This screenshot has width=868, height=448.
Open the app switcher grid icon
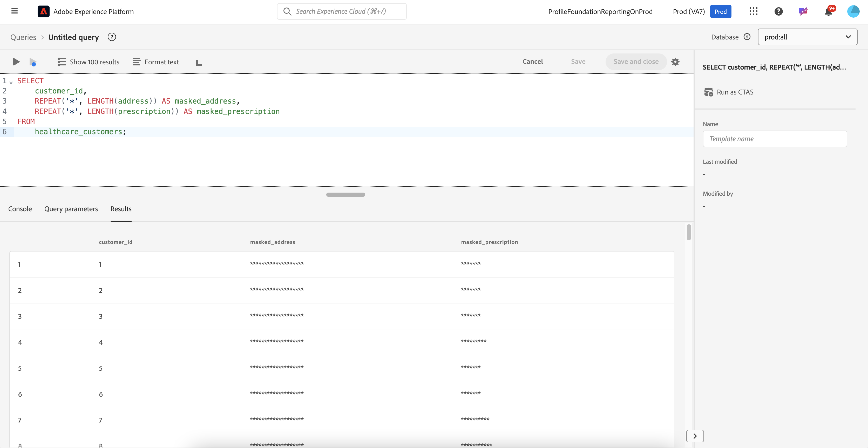tap(754, 11)
